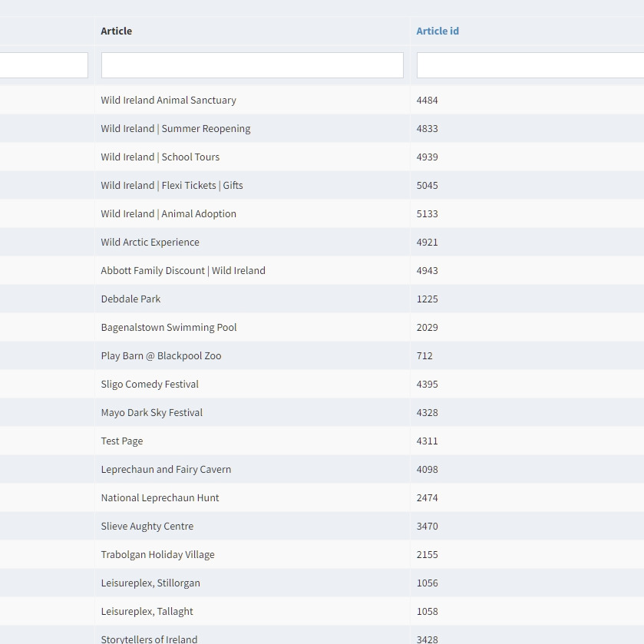Image resolution: width=644 pixels, height=644 pixels.
Task: Select row 'Wild Arctic Experience'
Action: point(322,242)
